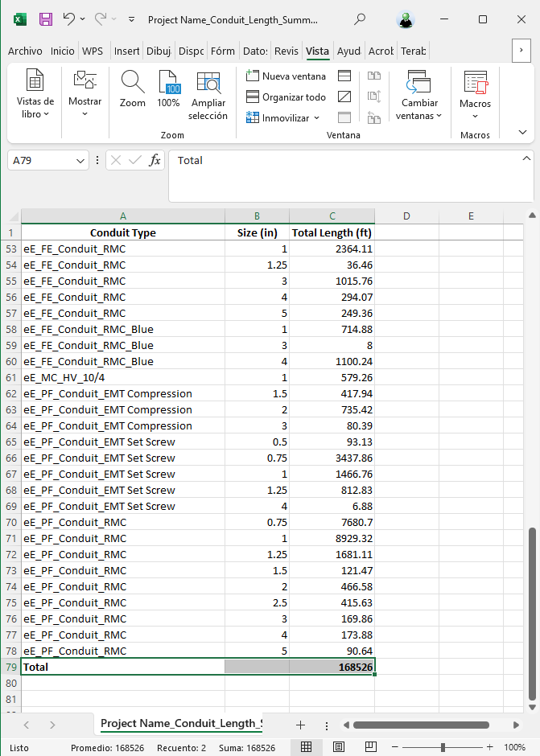The image size is (540, 756).
Task: Select column C header
Action: point(332,216)
